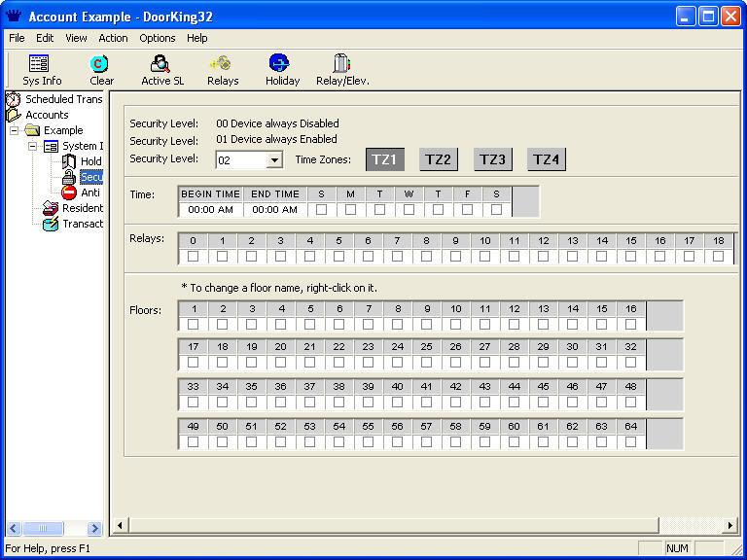Select time zone TZ3 button

pos(492,159)
